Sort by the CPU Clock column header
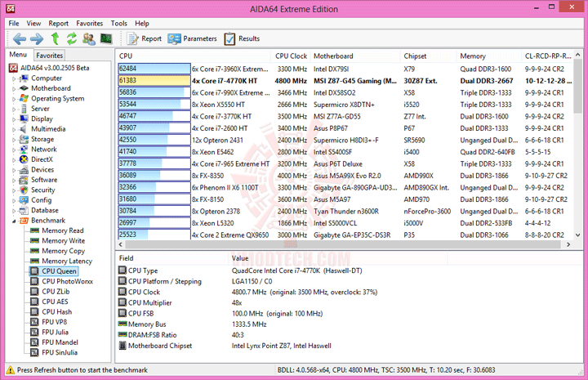588x380 pixels. (x=291, y=56)
